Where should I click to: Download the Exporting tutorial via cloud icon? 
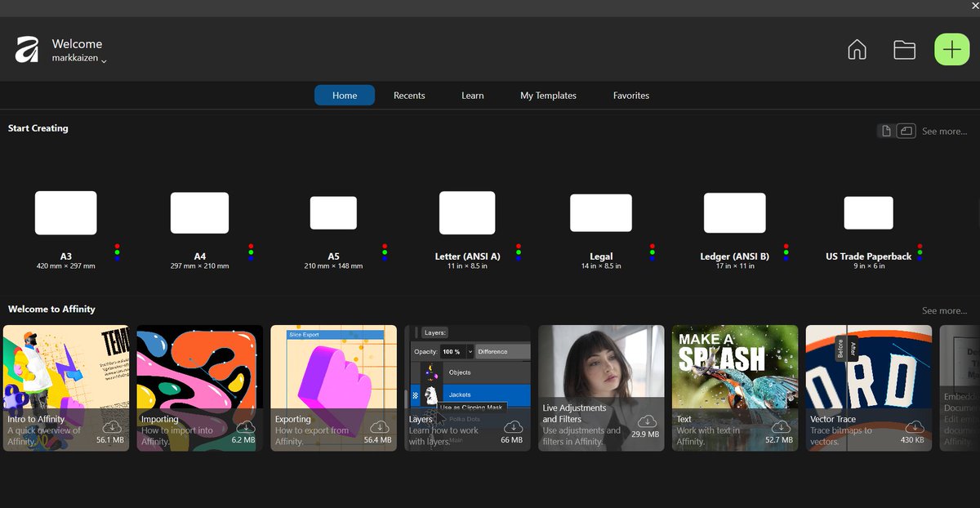point(380,427)
